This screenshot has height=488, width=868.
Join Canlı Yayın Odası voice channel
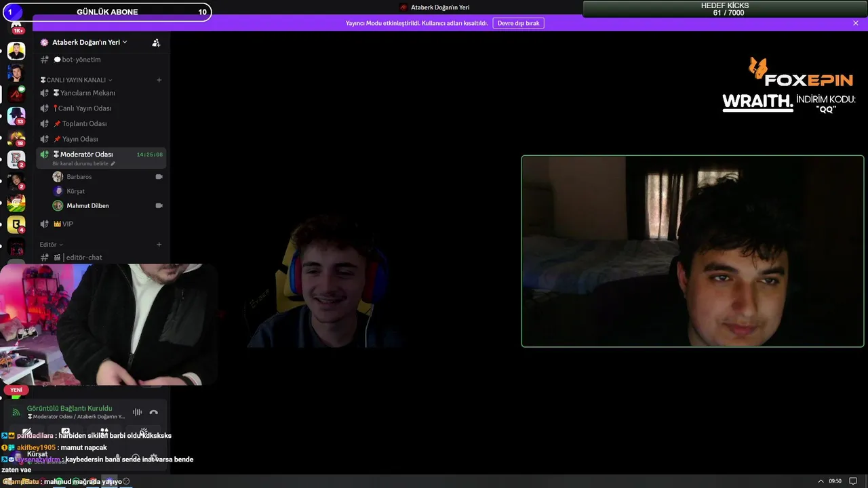[100, 108]
